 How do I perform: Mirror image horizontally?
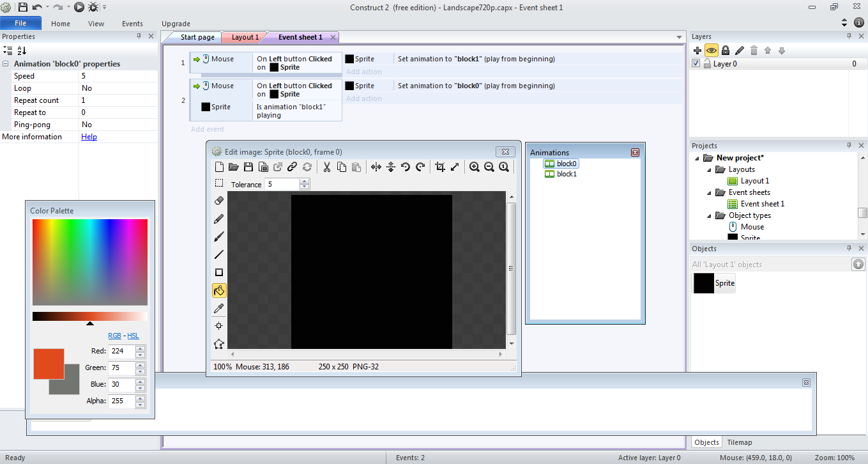click(x=376, y=167)
